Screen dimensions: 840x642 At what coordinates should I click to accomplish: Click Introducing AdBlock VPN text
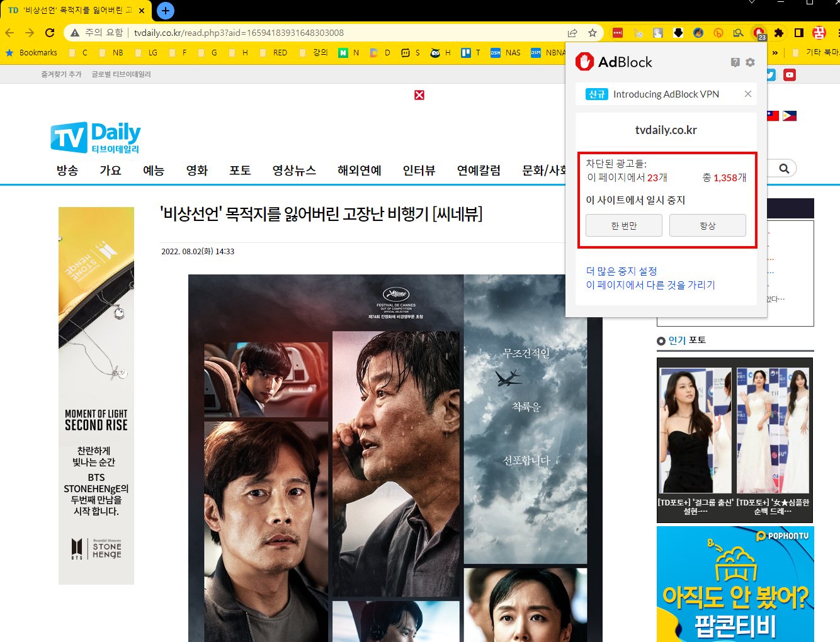click(666, 94)
